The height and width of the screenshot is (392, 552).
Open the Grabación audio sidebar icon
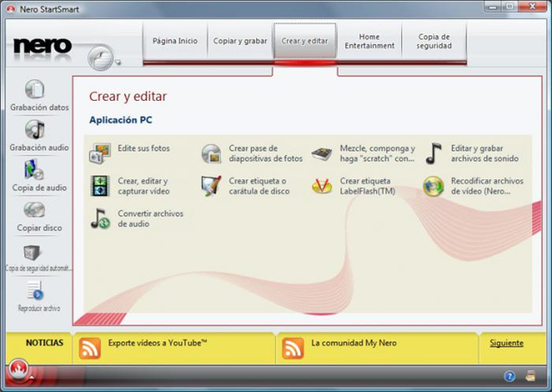coord(34,129)
